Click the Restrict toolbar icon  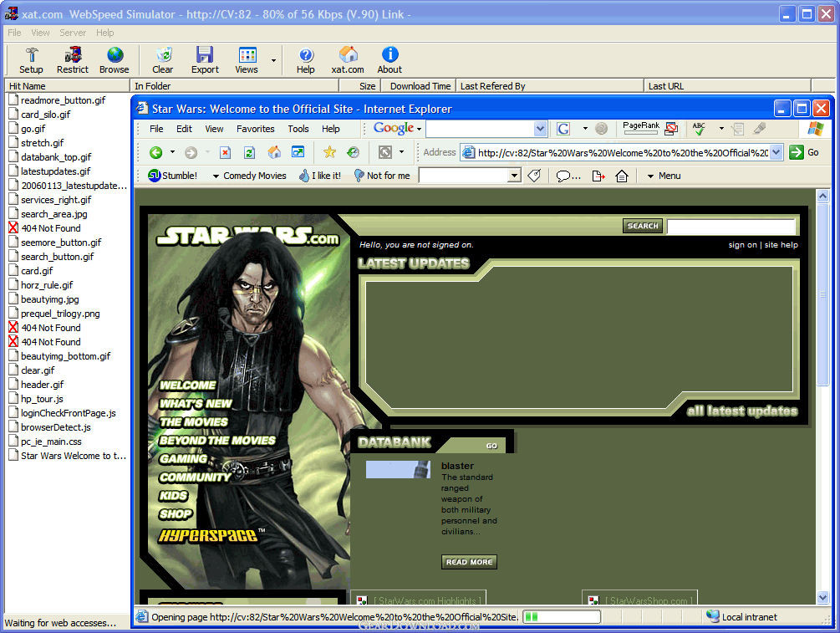73,60
